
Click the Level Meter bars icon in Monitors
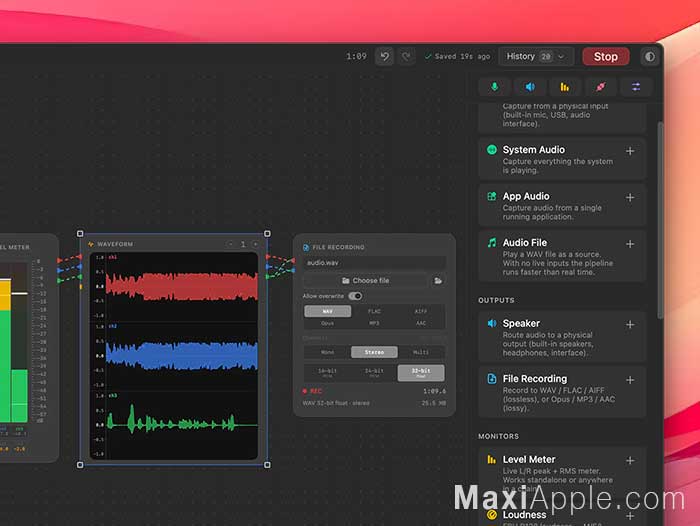[492, 459]
